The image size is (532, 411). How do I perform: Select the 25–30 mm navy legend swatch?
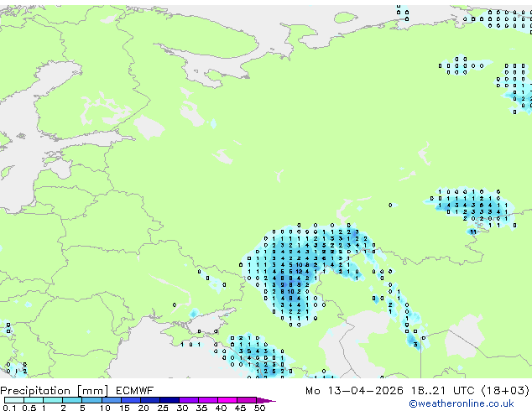(x=169, y=400)
